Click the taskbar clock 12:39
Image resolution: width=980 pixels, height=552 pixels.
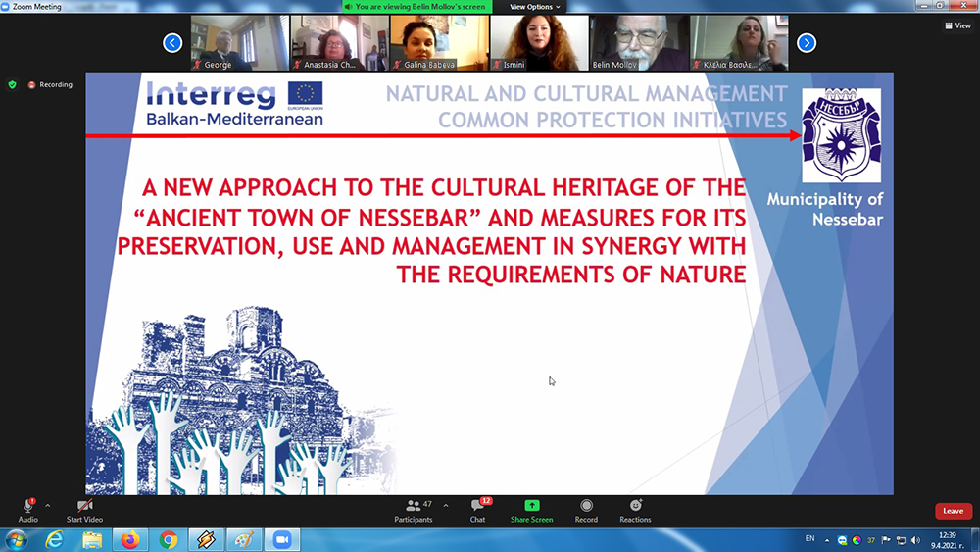coord(948,540)
